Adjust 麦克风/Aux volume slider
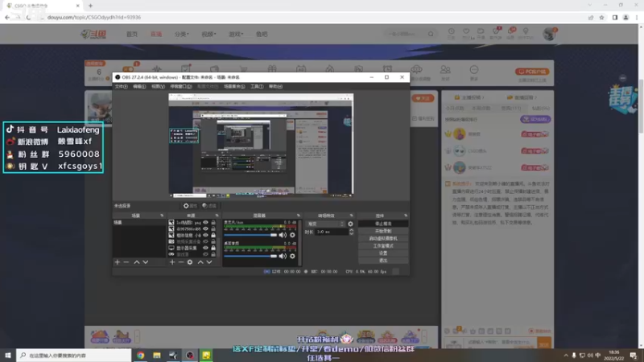This screenshot has width=644, height=362. 250,235
